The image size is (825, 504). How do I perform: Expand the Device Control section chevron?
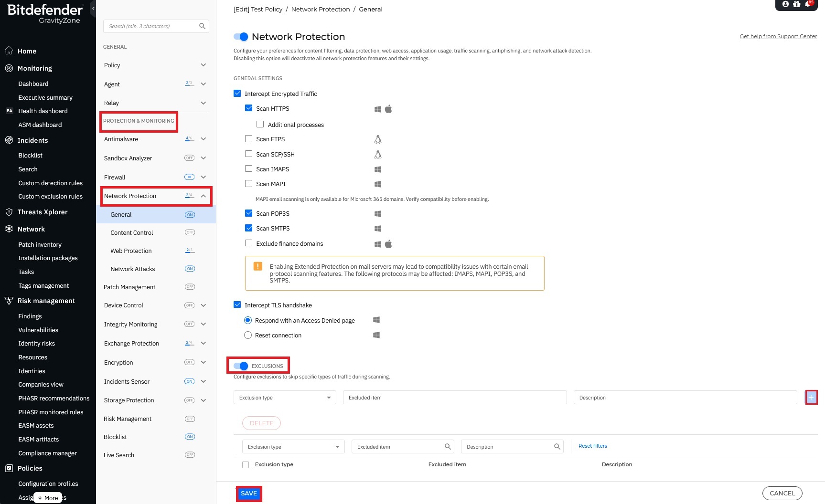204,305
